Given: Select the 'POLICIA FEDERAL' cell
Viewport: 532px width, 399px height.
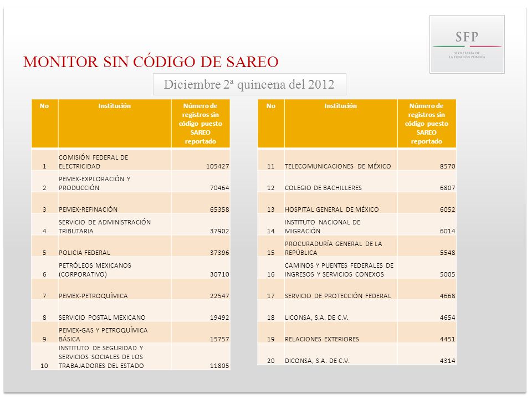Looking at the screenshot, I should 115,246.
